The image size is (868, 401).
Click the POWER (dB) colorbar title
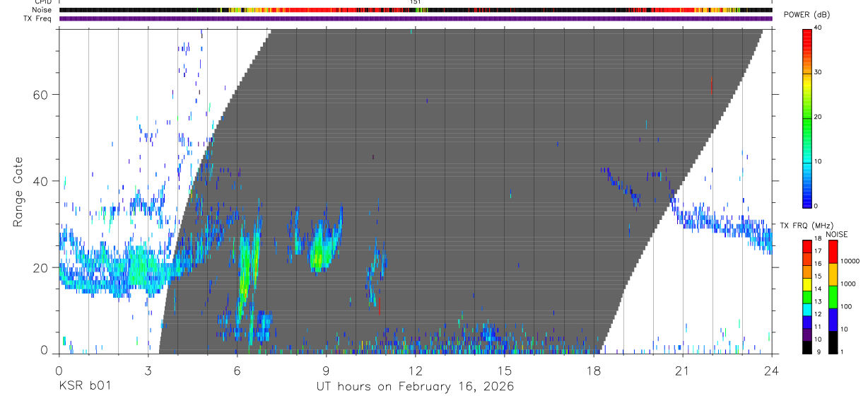pos(807,15)
